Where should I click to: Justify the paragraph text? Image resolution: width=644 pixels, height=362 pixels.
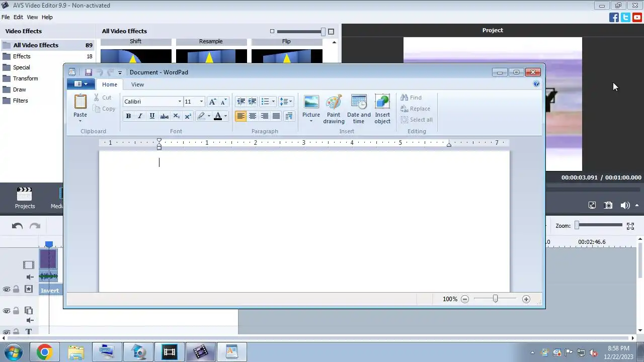(x=276, y=116)
